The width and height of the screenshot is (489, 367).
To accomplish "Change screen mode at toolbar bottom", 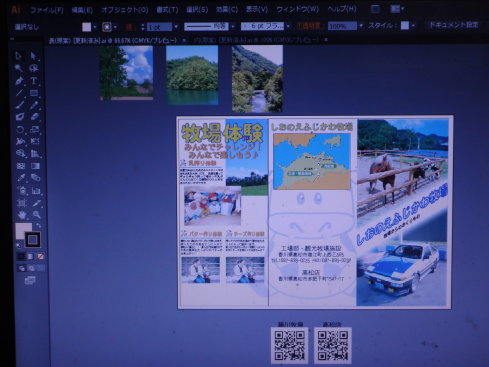I will pos(30,281).
